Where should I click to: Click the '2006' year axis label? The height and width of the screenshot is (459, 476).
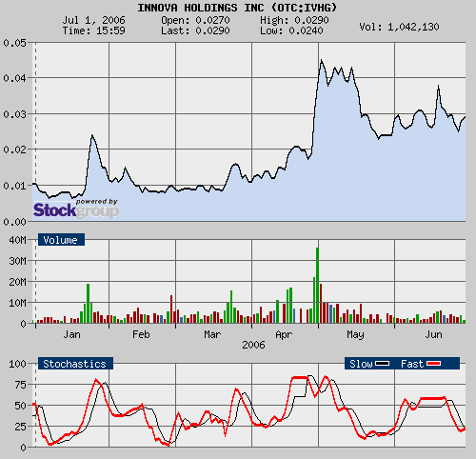point(253,345)
